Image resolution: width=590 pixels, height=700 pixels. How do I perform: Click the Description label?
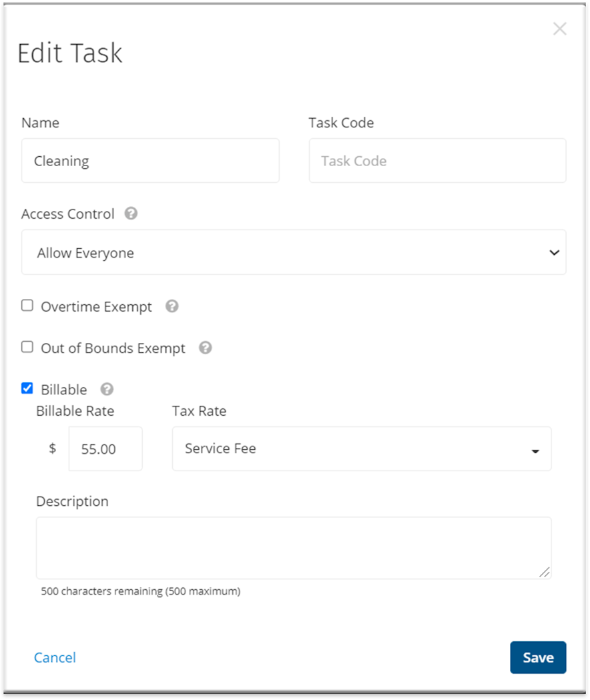tap(72, 501)
